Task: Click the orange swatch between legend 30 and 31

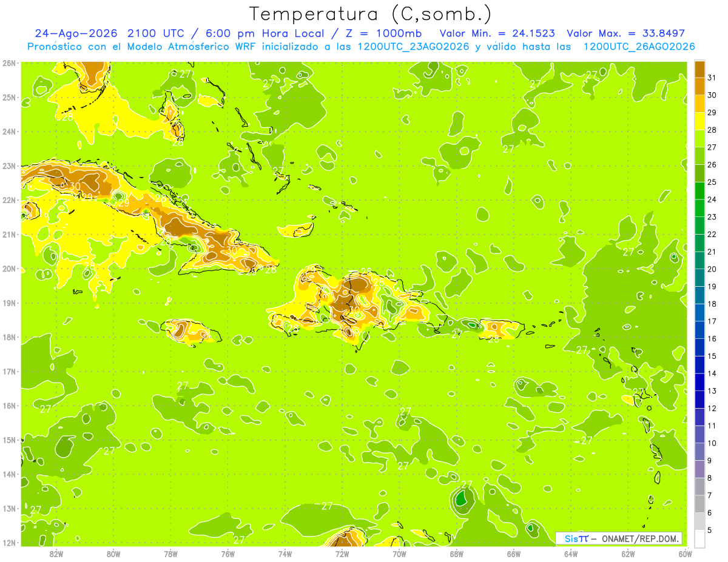Action: coord(699,87)
